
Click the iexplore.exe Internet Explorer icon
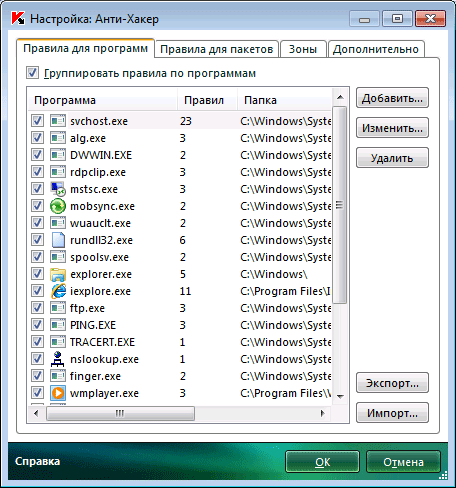[58, 291]
